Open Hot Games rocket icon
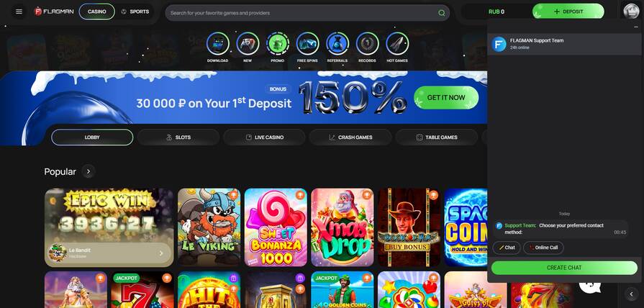Image resolution: width=644 pixels, height=308 pixels. click(x=397, y=43)
